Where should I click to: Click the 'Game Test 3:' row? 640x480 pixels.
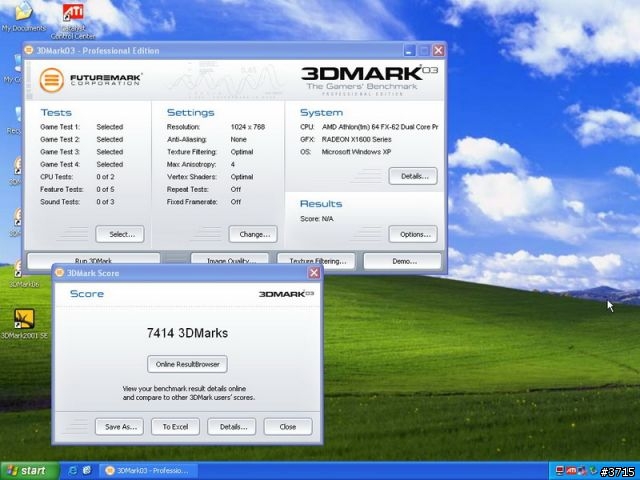point(82,152)
